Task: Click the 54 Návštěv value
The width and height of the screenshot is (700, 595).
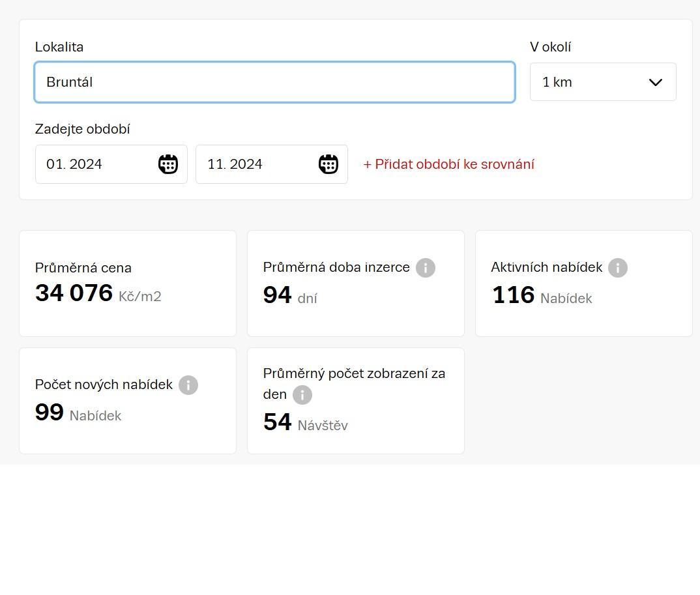Action: [306, 422]
